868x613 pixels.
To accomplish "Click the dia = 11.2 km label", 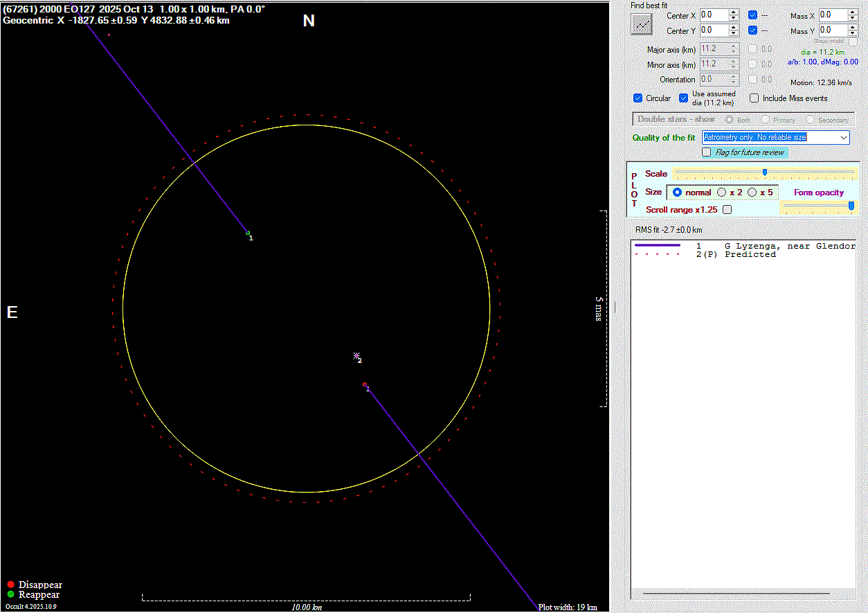I will (822, 52).
